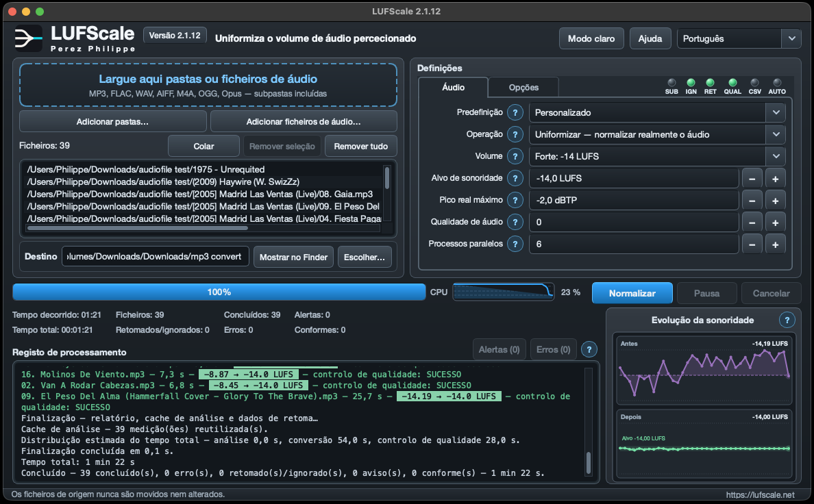Click the processing log vertical scrollbar

click(x=588, y=463)
